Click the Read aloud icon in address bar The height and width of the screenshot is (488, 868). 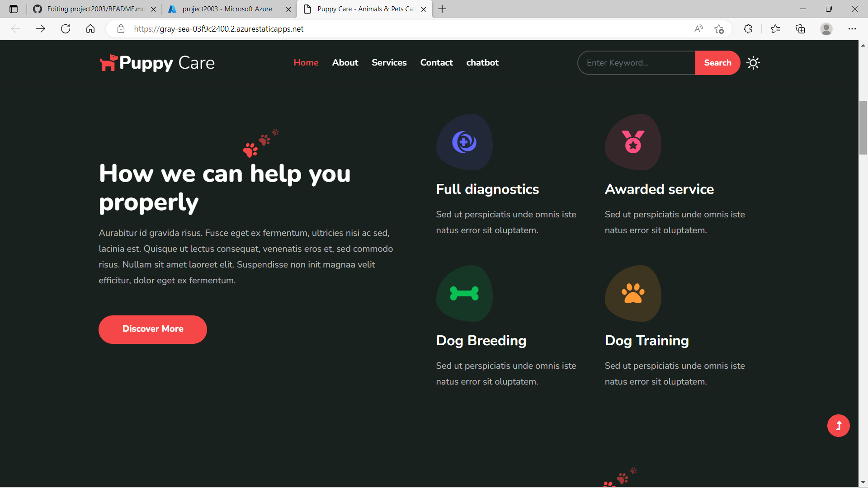pyautogui.click(x=698, y=28)
